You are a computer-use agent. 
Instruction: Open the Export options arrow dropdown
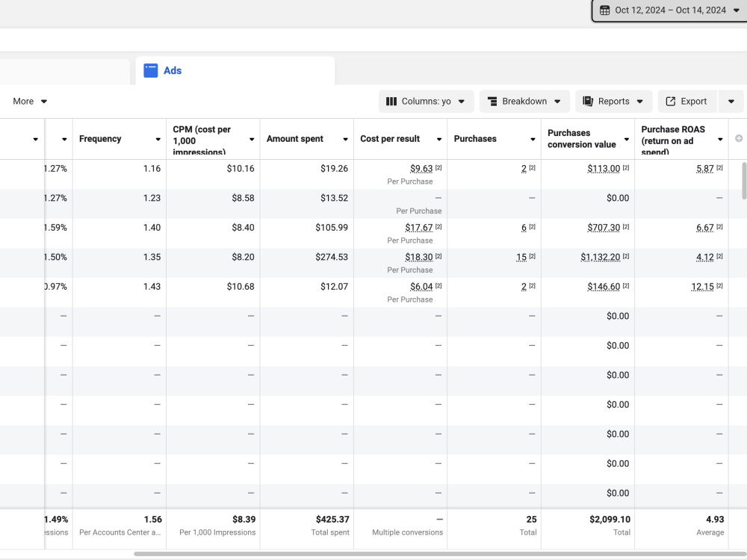click(731, 102)
